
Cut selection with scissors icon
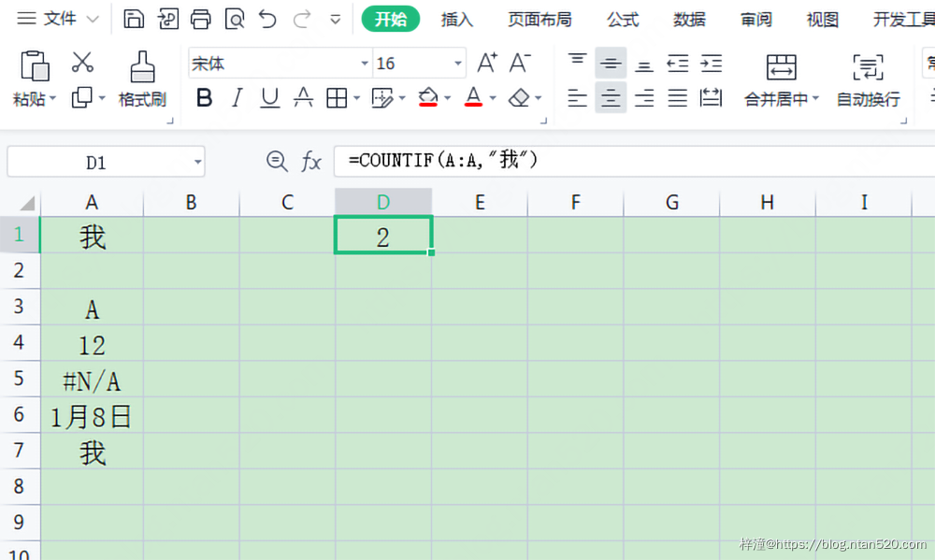[x=82, y=62]
